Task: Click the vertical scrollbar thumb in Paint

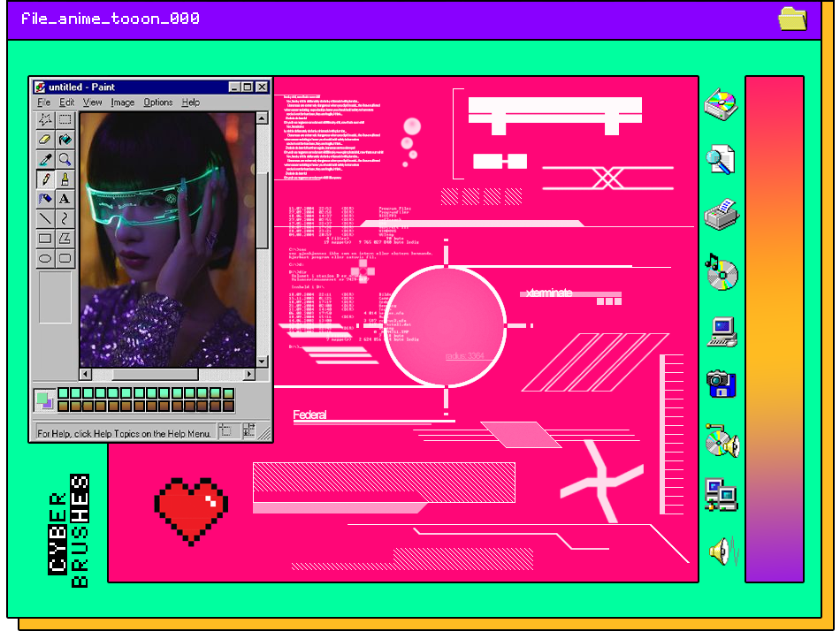Action: coord(262,210)
